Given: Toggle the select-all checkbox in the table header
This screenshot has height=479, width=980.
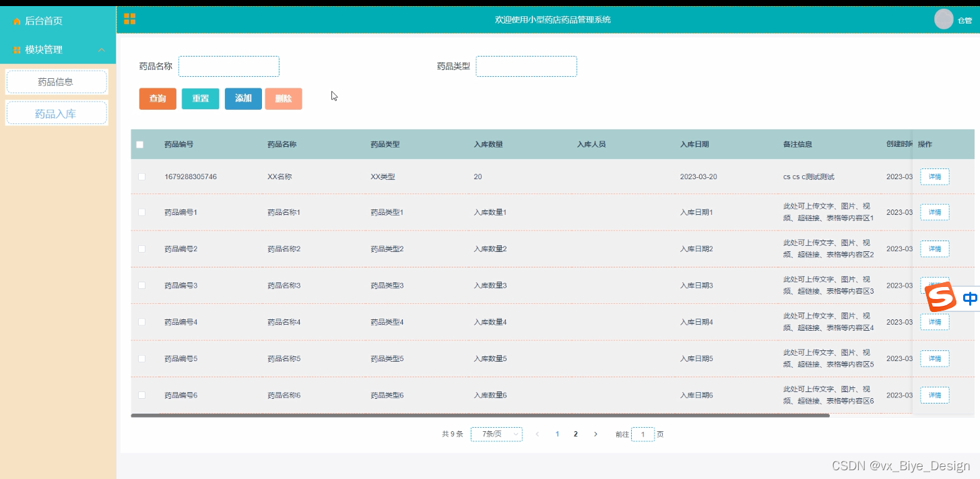Looking at the screenshot, I should click(x=140, y=144).
